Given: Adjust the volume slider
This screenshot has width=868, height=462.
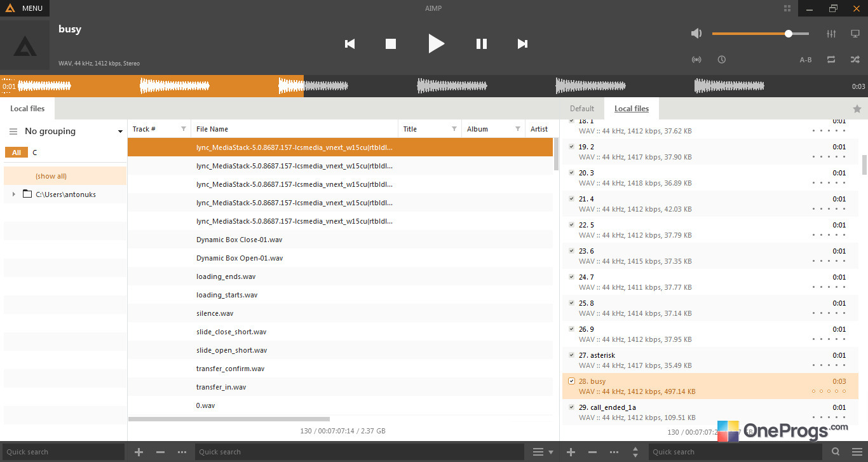Looking at the screenshot, I should coord(761,34).
